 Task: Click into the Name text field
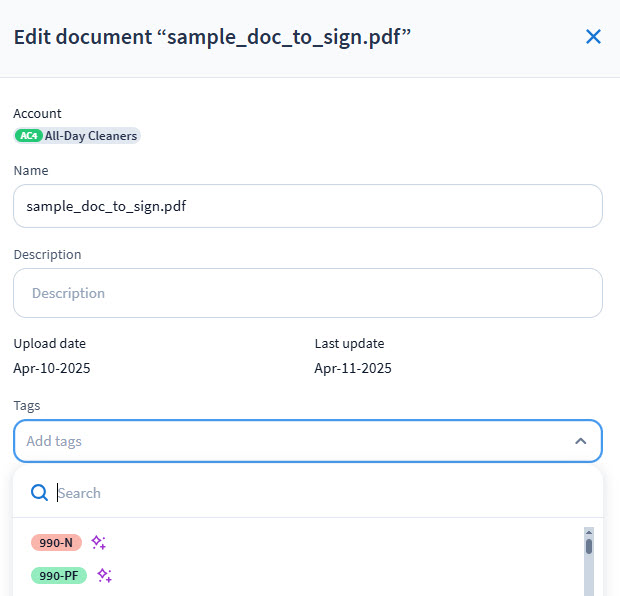coord(308,206)
